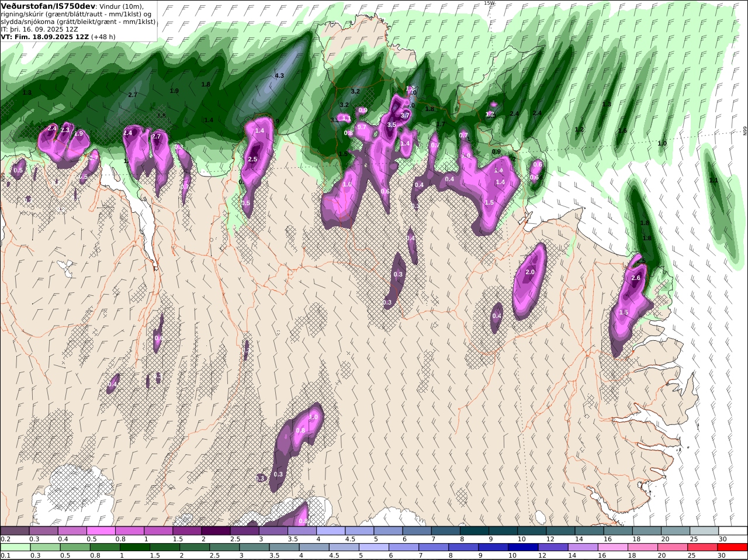
Task: Click the '15W' longitude label at the top
Action: (489, 3)
